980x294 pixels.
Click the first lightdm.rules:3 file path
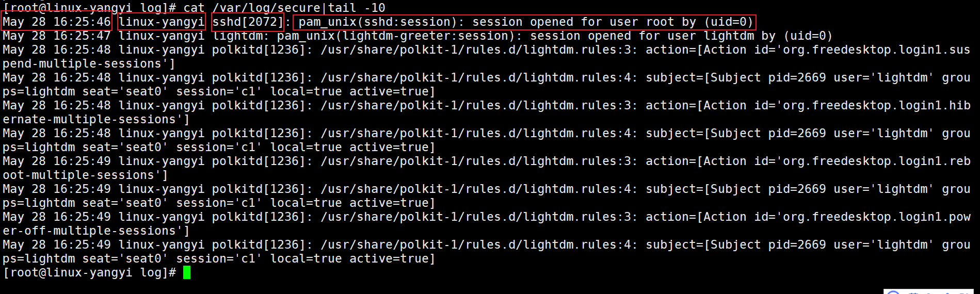tap(478, 50)
